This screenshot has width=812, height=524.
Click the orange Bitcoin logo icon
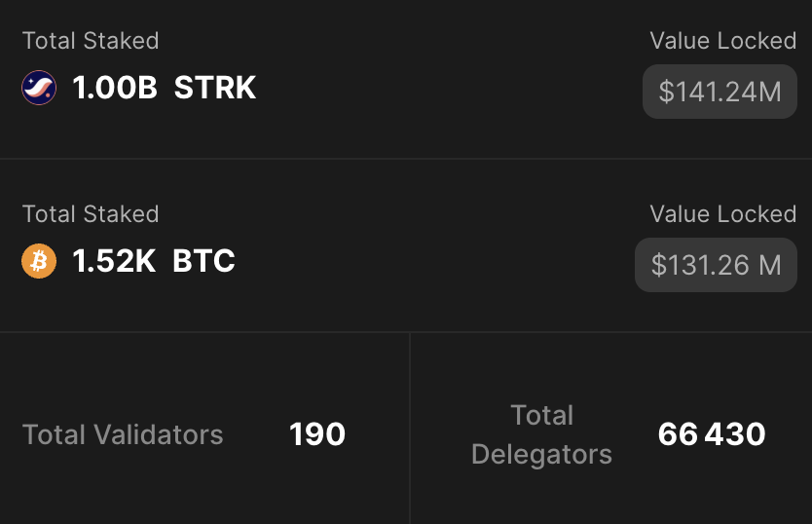[x=39, y=262]
